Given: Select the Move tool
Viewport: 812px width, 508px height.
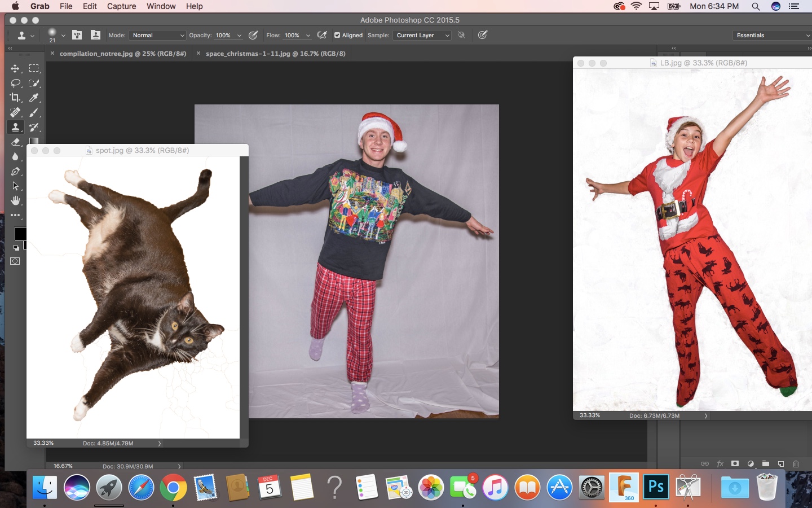Looking at the screenshot, I should click(x=15, y=68).
